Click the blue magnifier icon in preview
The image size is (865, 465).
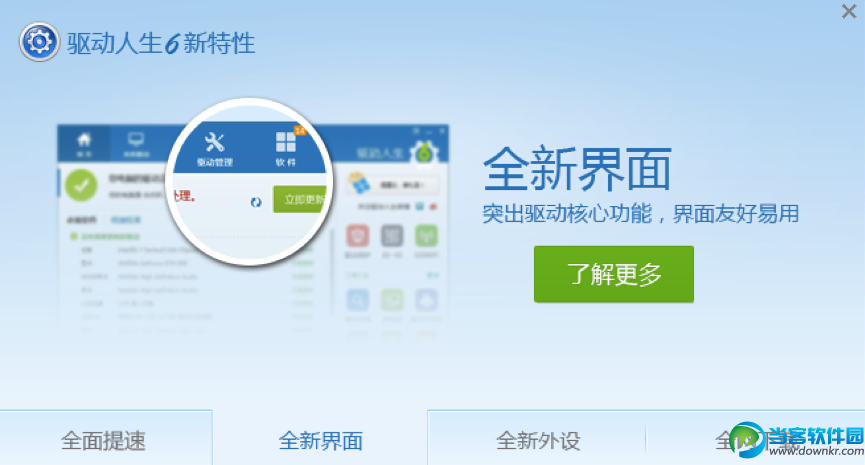(x=357, y=301)
